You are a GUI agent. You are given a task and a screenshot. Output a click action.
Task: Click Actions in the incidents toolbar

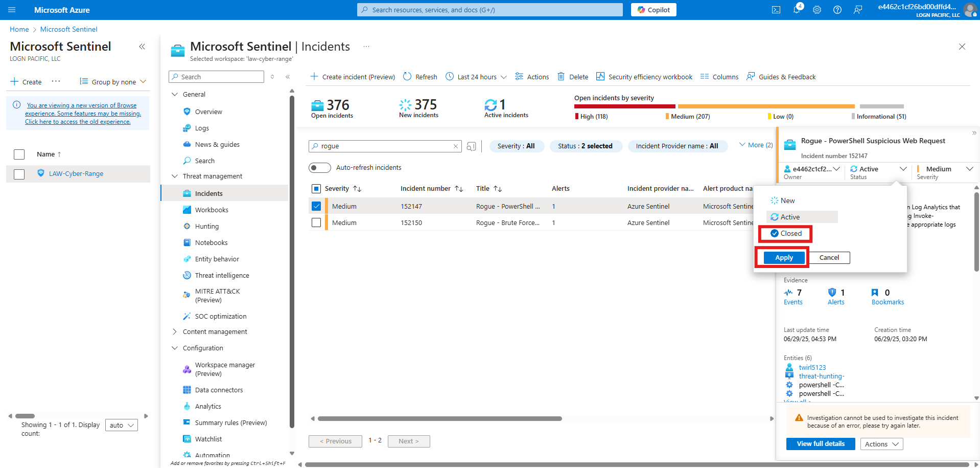[532, 77]
